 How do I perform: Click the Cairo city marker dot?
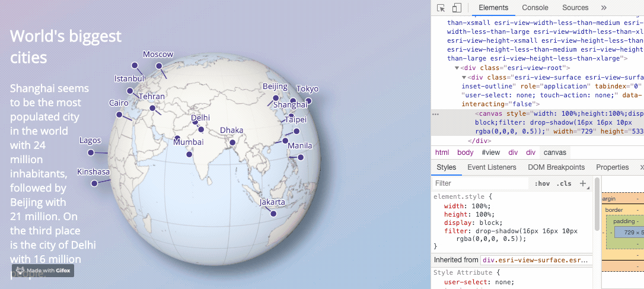pyautogui.click(x=119, y=115)
